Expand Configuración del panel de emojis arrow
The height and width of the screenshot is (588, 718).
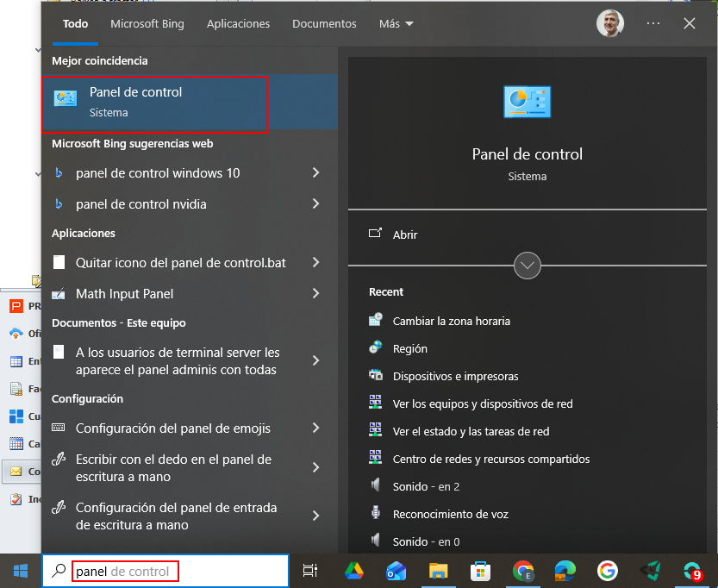point(315,428)
